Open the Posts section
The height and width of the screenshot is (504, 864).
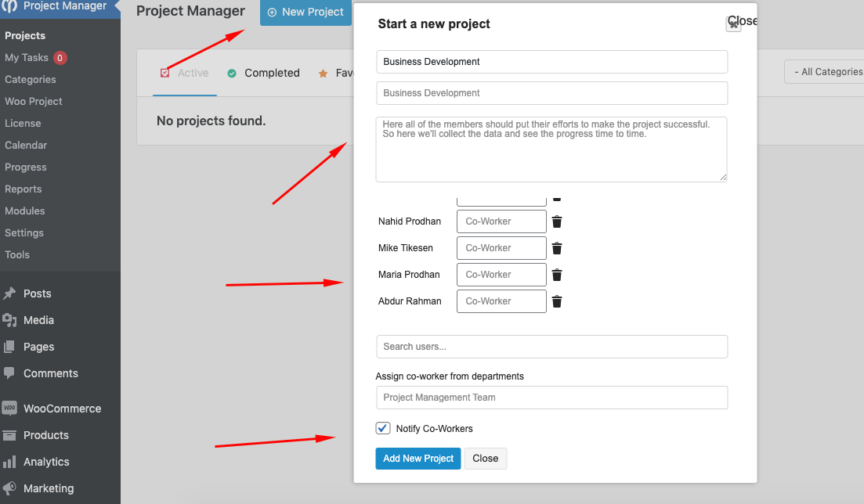tap(36, 293)
